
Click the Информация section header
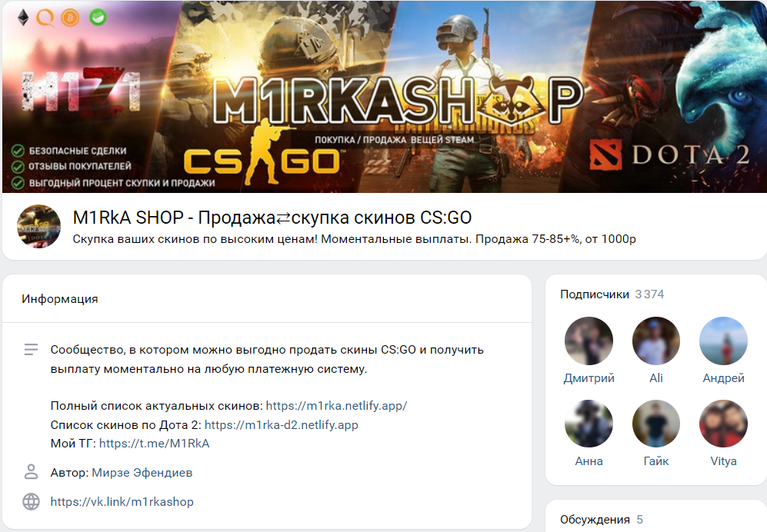[60, 299]
